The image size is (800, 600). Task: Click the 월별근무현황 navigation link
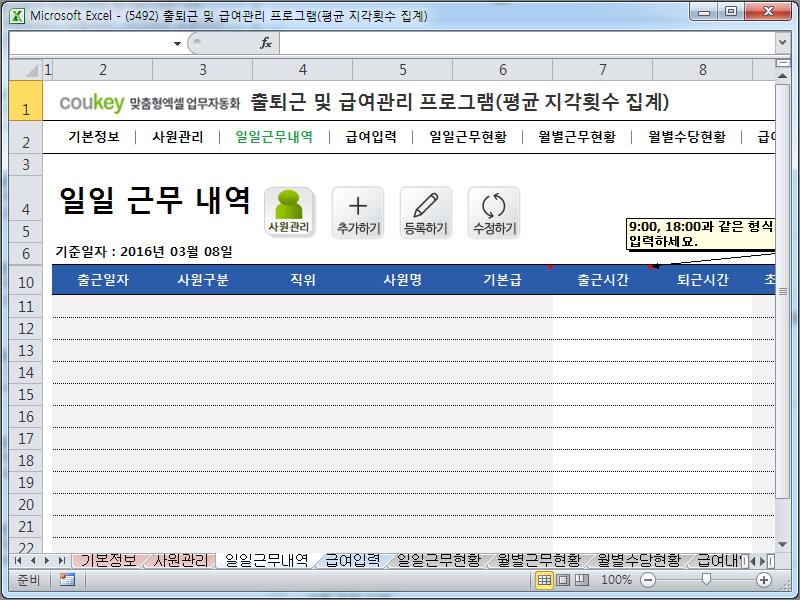[x=577, y=137]
